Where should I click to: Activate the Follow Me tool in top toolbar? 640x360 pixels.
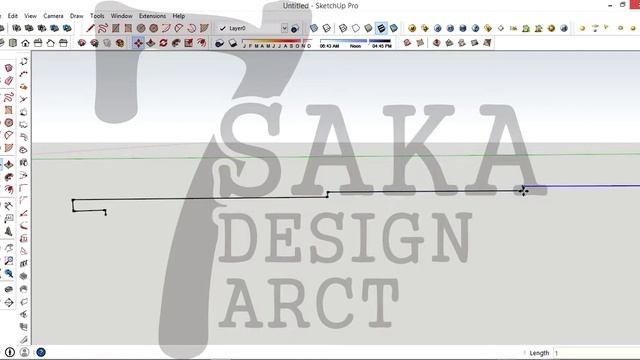176,43
